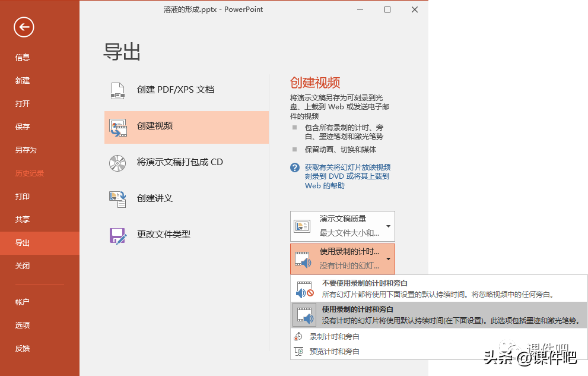Click the 更改文件类型 floppy disk icon
The width and height of the screenshot is (588, 376).
[x=117, y=236]
